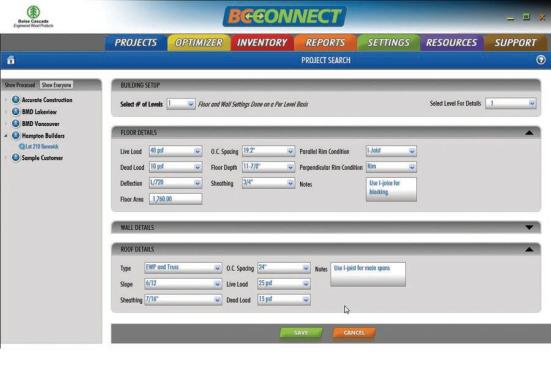551x367 pixels.
Task: Select BMD Lakeview in customer tree
Action: (x=39, y=112)
